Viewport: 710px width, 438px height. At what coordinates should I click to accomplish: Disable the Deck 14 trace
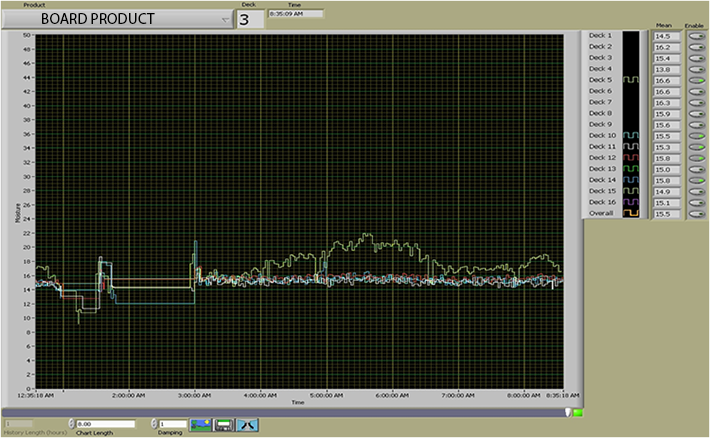click(696, 180)
